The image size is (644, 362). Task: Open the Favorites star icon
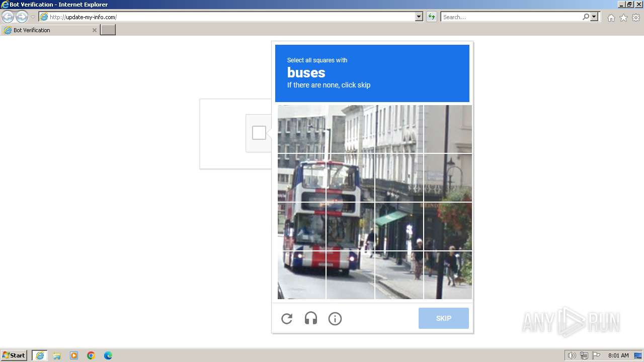point(623,18)
